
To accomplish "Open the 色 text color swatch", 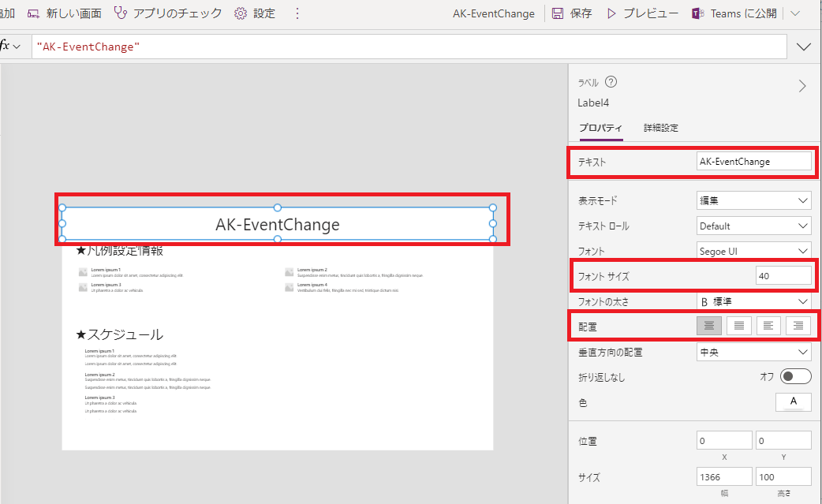I will point(793,401).
